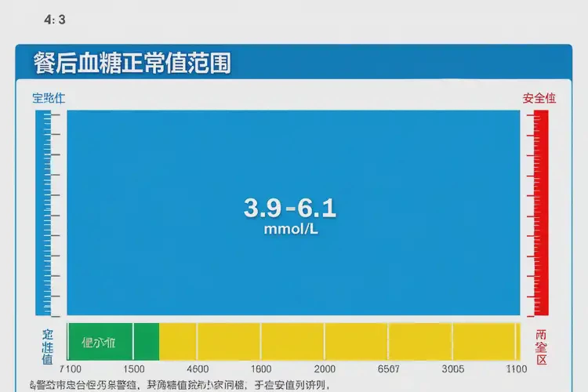Click the blue vertical text left of bottom bar

[48, 347]
